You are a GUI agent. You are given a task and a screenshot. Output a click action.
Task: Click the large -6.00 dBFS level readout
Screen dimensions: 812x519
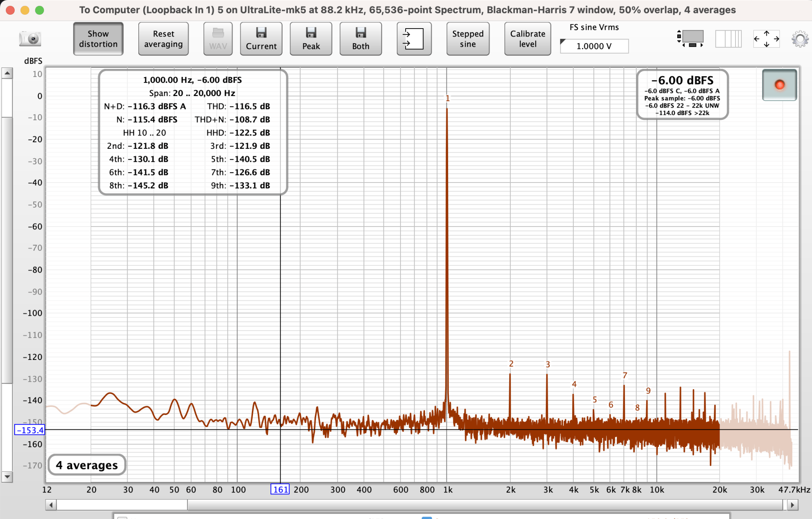click(682, 80)
